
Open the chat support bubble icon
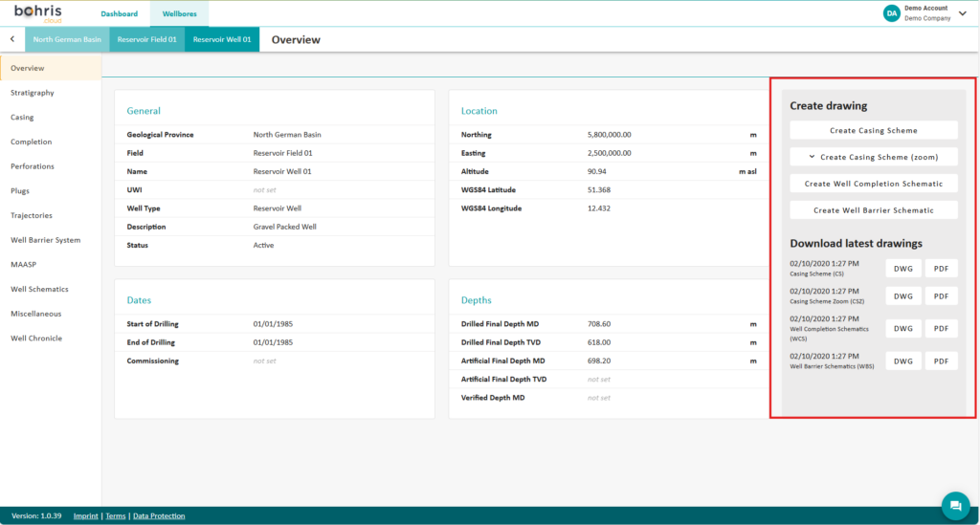(954, 504)
